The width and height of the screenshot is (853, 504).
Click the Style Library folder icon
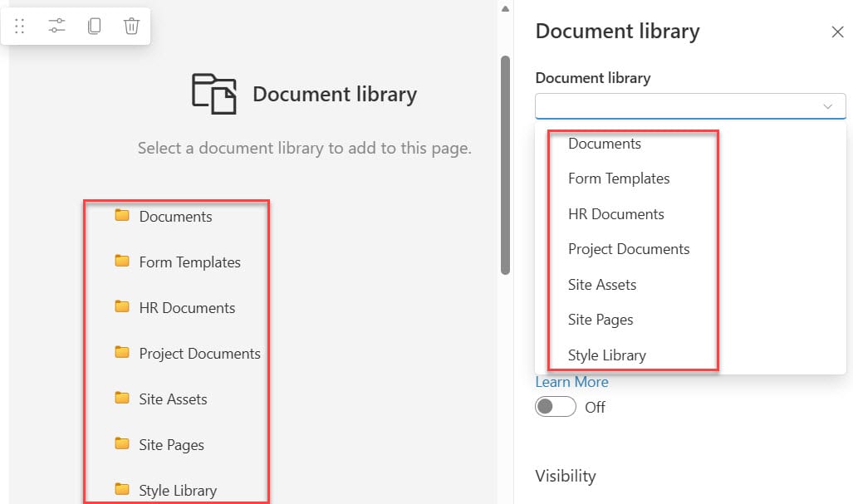(x=123, y=490)
